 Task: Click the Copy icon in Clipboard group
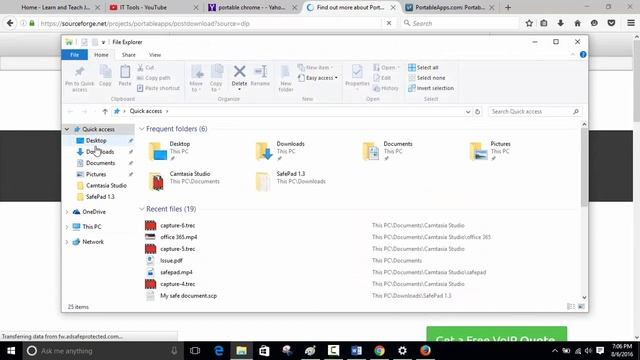tap(105, 72)
